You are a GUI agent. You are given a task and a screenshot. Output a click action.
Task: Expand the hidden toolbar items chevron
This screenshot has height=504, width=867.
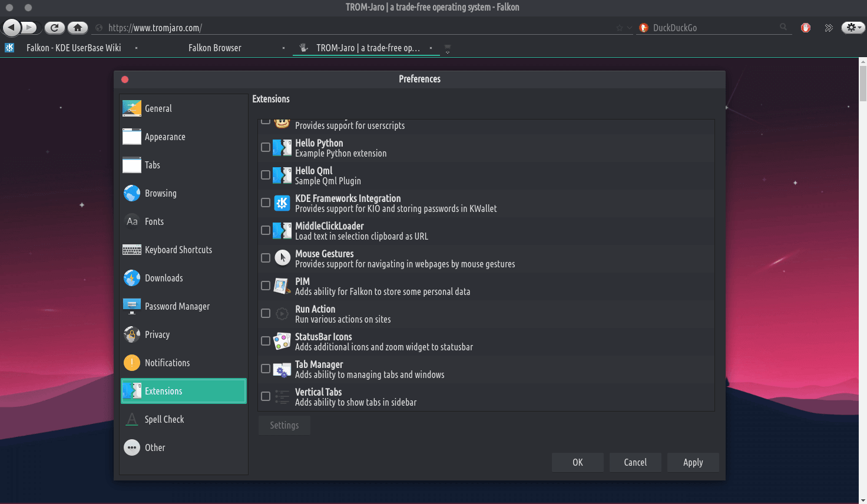tap(829, 28)
